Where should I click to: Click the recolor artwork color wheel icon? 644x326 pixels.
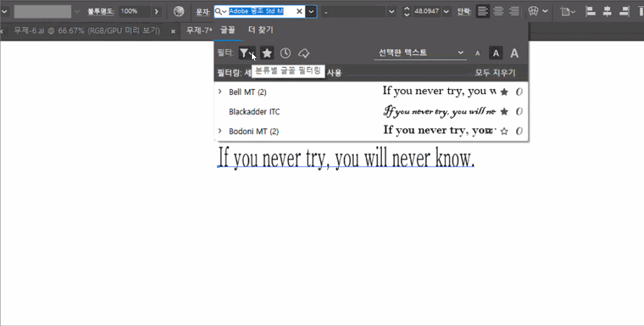point(179,11)
